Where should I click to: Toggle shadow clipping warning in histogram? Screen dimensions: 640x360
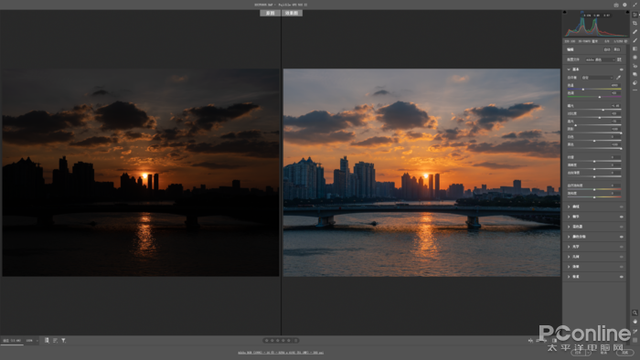click(x=565, y=12)
